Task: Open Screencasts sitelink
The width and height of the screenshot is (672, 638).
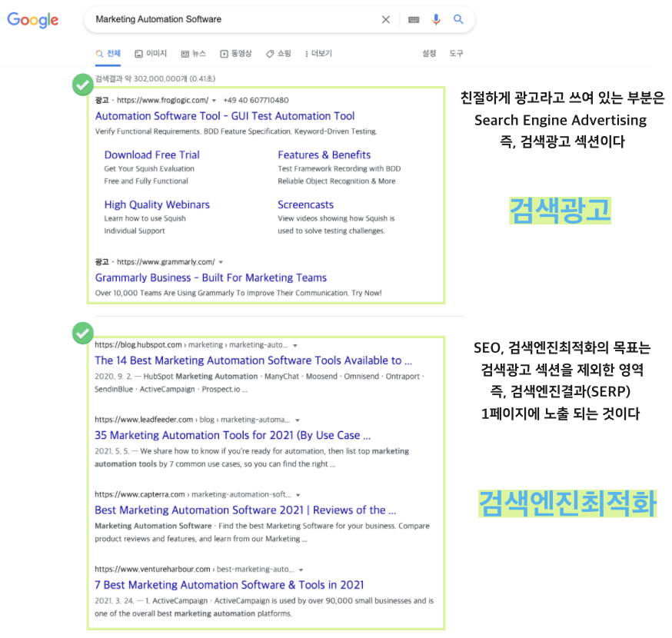Action: (305, 204)
